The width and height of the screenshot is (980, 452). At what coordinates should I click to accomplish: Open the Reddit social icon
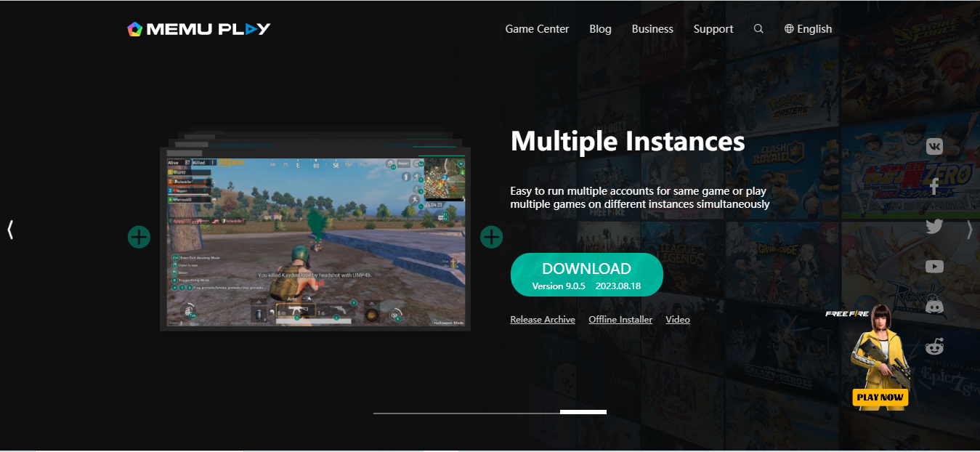pos(934,347)
